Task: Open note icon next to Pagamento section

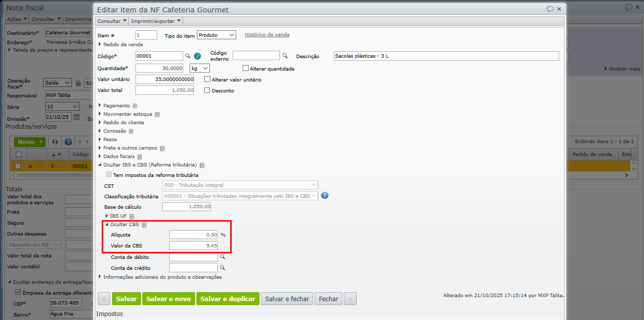Action: coord(135,106)
